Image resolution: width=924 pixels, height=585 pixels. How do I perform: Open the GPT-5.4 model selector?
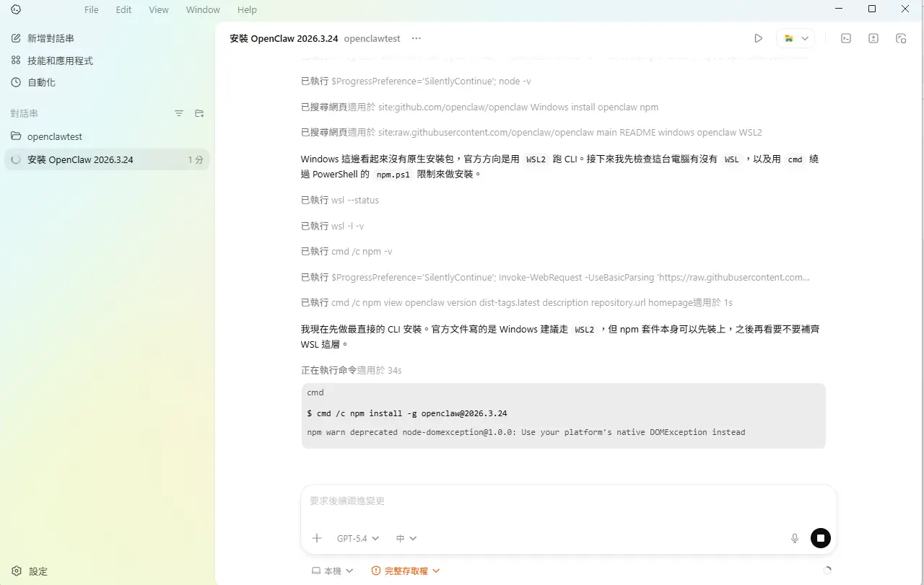pos(357,538)
